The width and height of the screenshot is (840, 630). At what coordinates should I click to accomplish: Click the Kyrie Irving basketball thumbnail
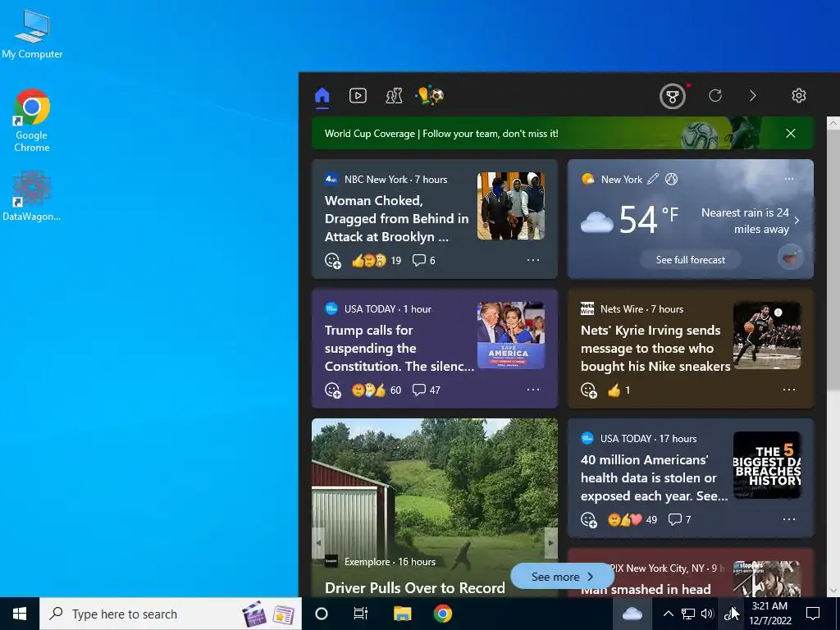click(x=767, y=336)
